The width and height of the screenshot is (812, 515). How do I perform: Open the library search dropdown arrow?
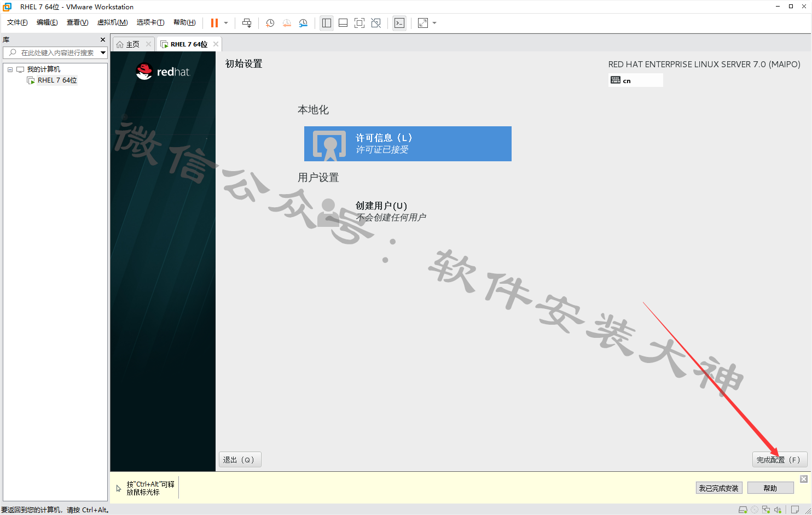point(103,52)
